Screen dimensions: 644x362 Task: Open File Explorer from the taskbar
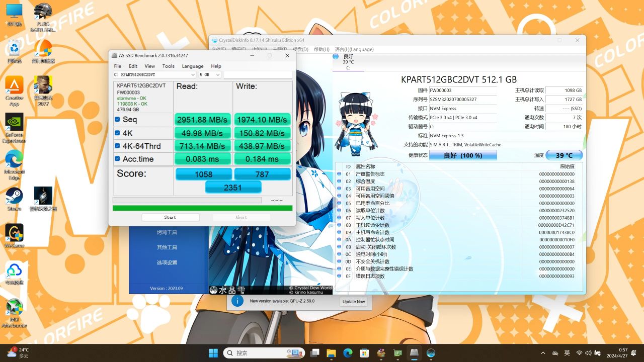pos(331,353)
